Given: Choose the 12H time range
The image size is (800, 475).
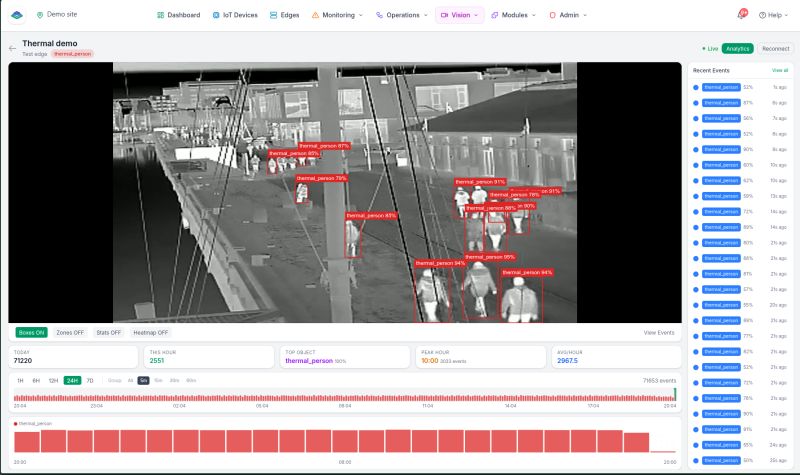Looking at the screenshot, I should [x=53, y=381].
